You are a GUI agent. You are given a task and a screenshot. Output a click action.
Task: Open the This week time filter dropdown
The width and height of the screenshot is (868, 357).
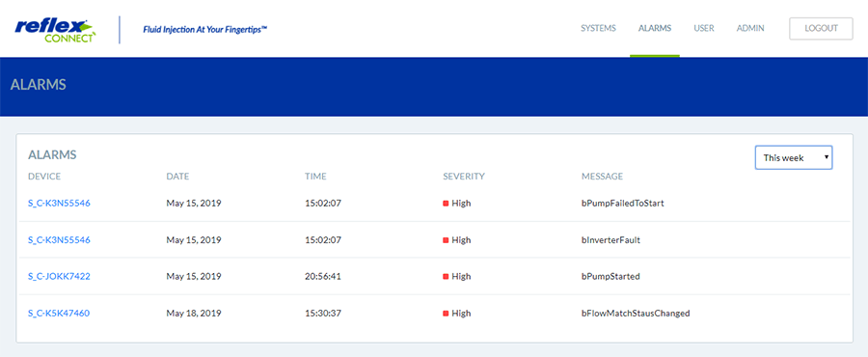point(794,157)
